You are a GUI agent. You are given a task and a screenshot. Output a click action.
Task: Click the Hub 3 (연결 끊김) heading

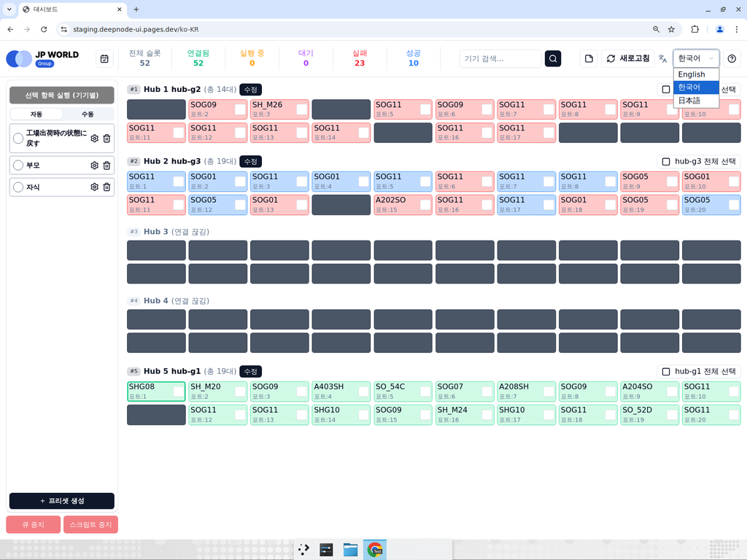pos(177,232)
